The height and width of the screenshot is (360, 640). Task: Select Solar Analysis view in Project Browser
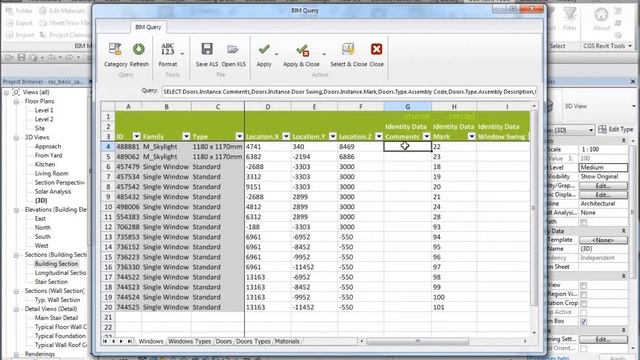53,191
